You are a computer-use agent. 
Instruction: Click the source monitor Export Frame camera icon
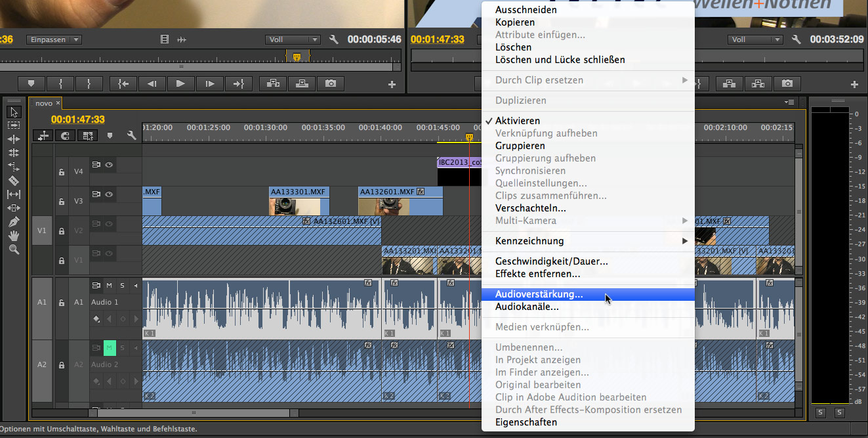pyautogui.click(x=331, y=83)
